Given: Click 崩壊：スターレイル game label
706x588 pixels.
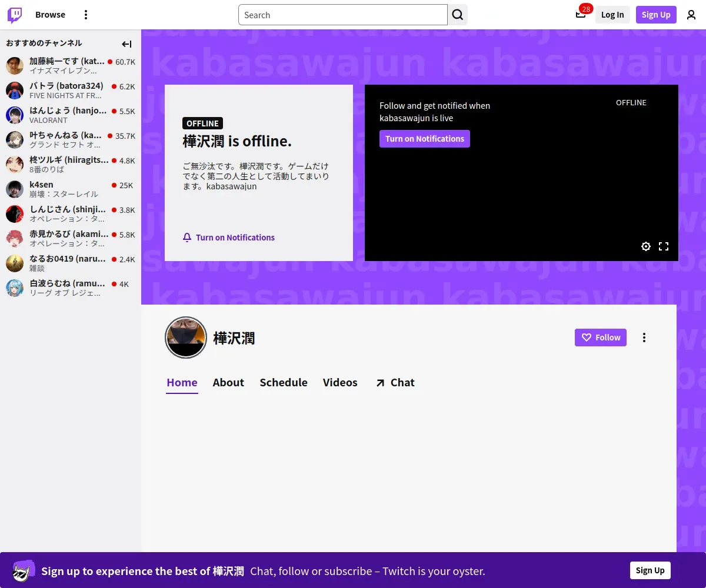Looking at the screenshot, I should pyautogui.click(x=64, y=194).
